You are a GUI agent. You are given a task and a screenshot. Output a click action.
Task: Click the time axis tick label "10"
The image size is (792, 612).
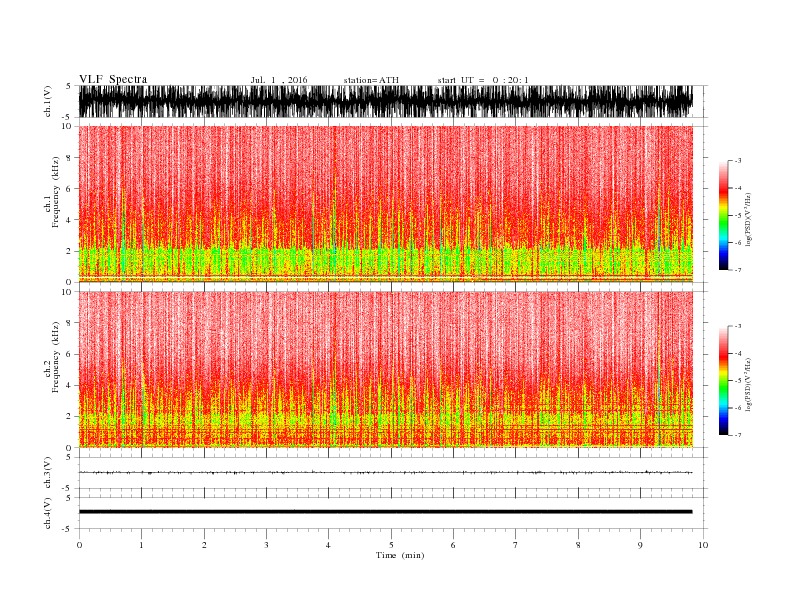pyautogui.click(x=703, y=545)
